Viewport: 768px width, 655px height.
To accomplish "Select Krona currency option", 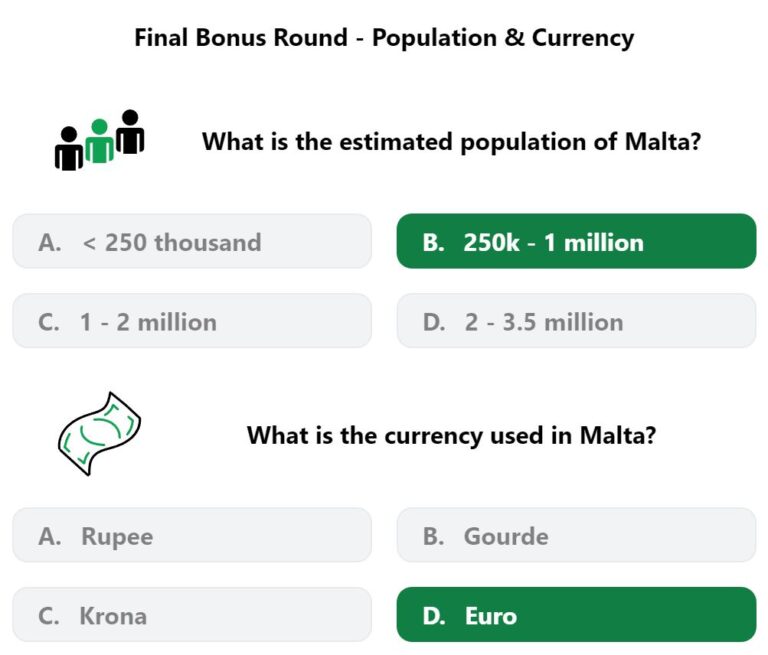I will click(x=192, y=615).
